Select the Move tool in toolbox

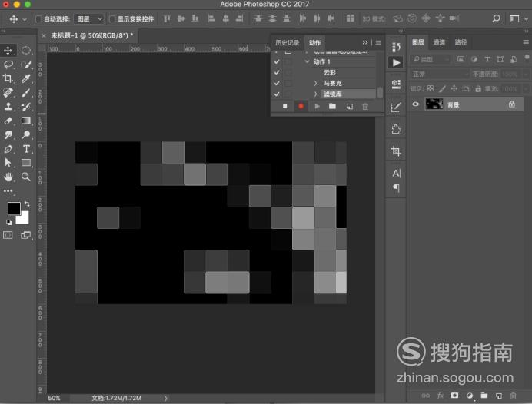pos(8,51)
